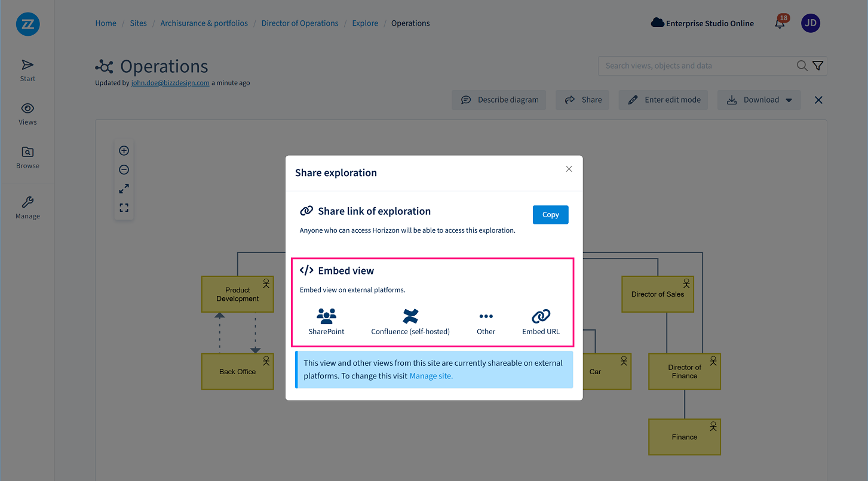Click the Bizzdesign logo in sidebar

tap(27, 24)
